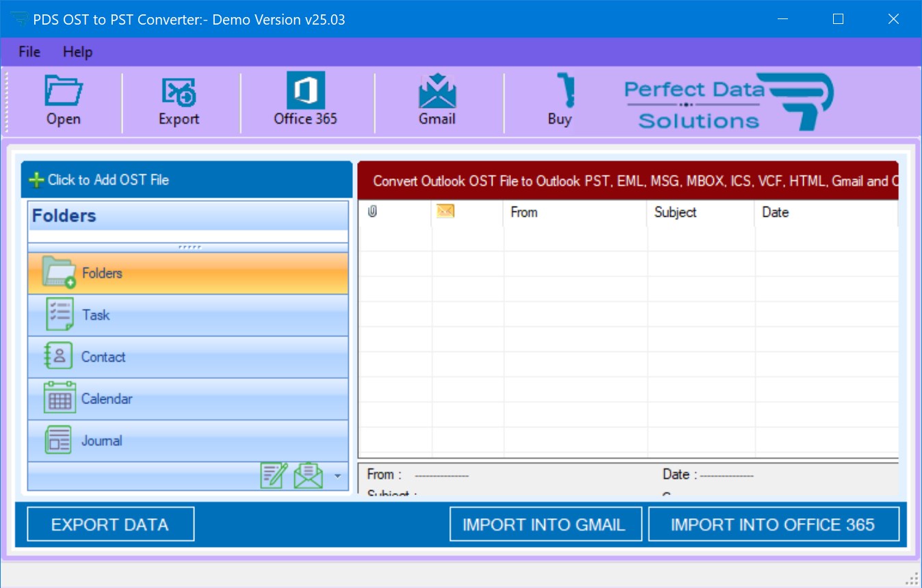Viewport: 922px width, 588px height.
Task: Minimize the PDS OST to PST Converter window
Action: click(783, 19)
